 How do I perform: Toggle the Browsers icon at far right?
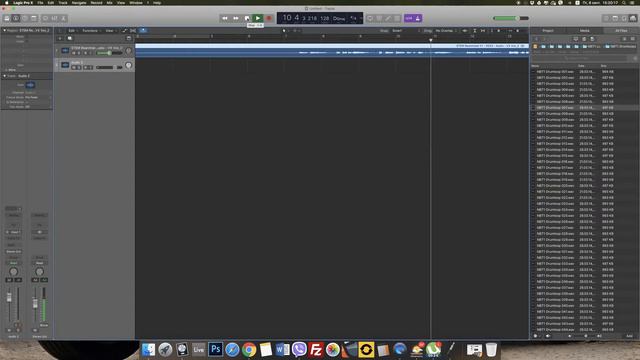pos(633,18)
